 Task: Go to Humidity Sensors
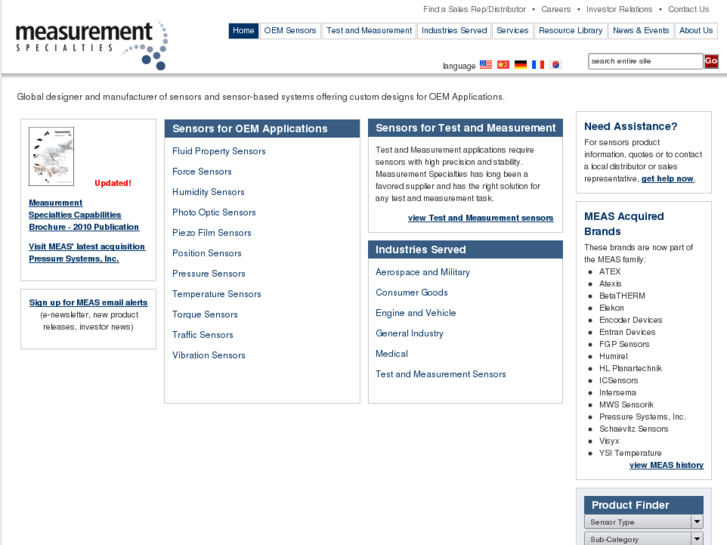(208, 192)
